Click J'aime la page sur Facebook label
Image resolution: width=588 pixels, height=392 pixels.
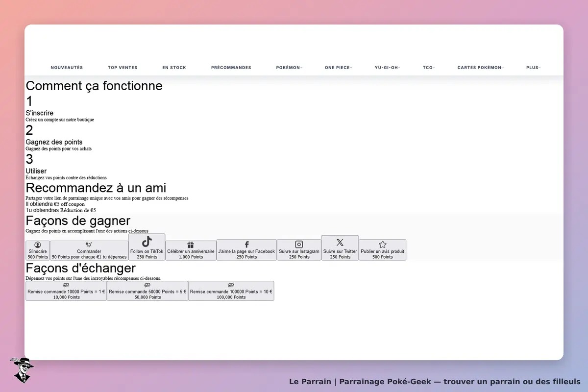[246, 251]
